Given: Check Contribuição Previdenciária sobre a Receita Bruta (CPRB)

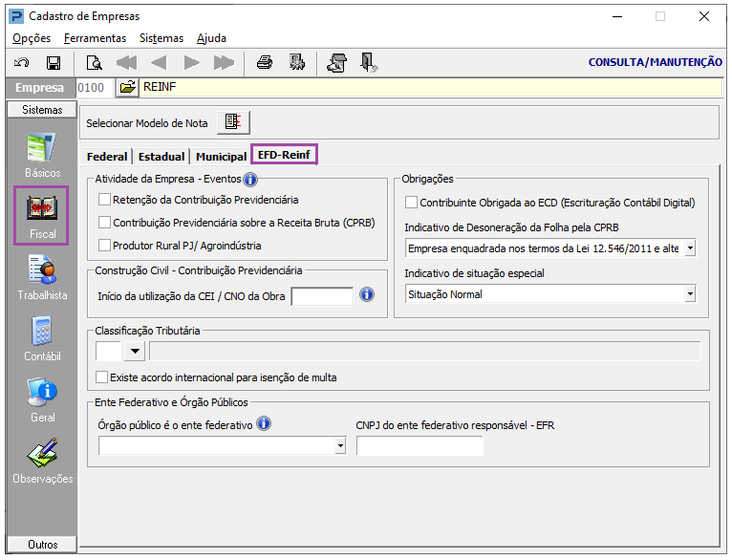Looking at the screenshot, I should point(104,223).
